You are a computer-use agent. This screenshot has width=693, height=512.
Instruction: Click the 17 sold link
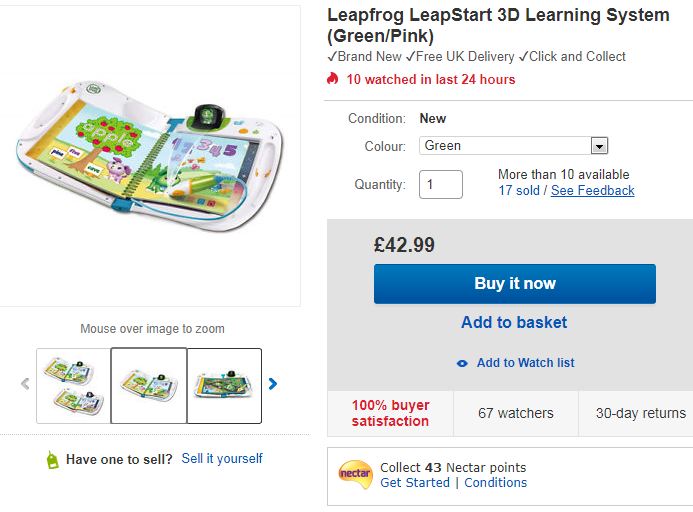[518, 190]
